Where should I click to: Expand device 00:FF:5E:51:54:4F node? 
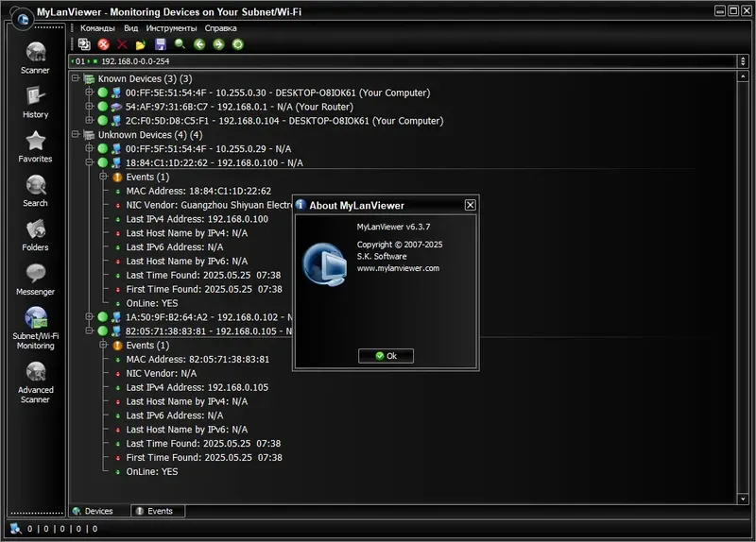[89, 92]
